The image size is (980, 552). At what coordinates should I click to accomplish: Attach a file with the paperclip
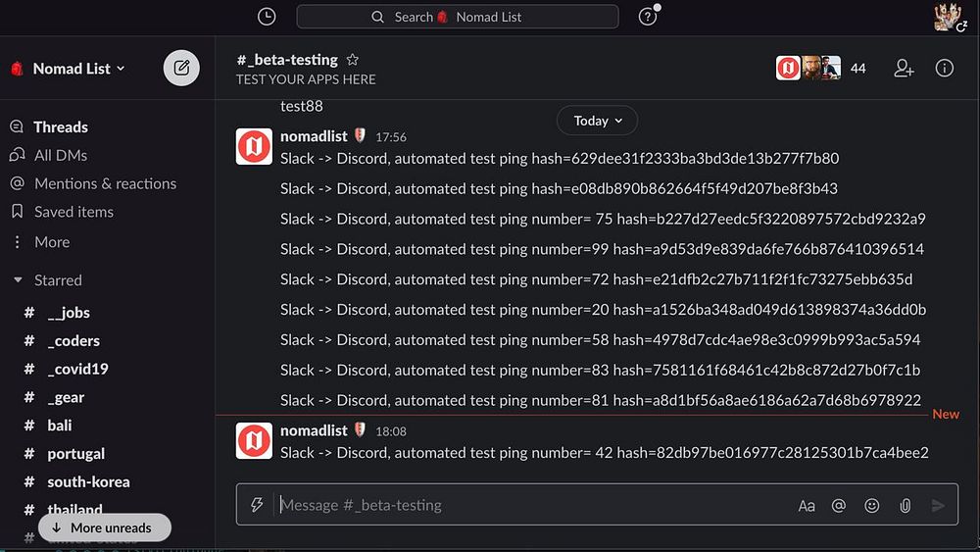coord(905,505)
